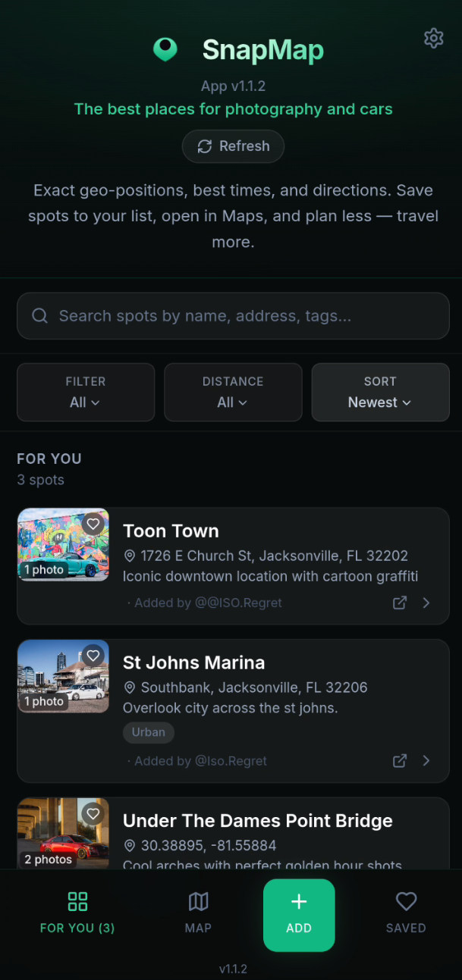Switch to the Saved tab
The image size is (462, 980).
[406, 915]
